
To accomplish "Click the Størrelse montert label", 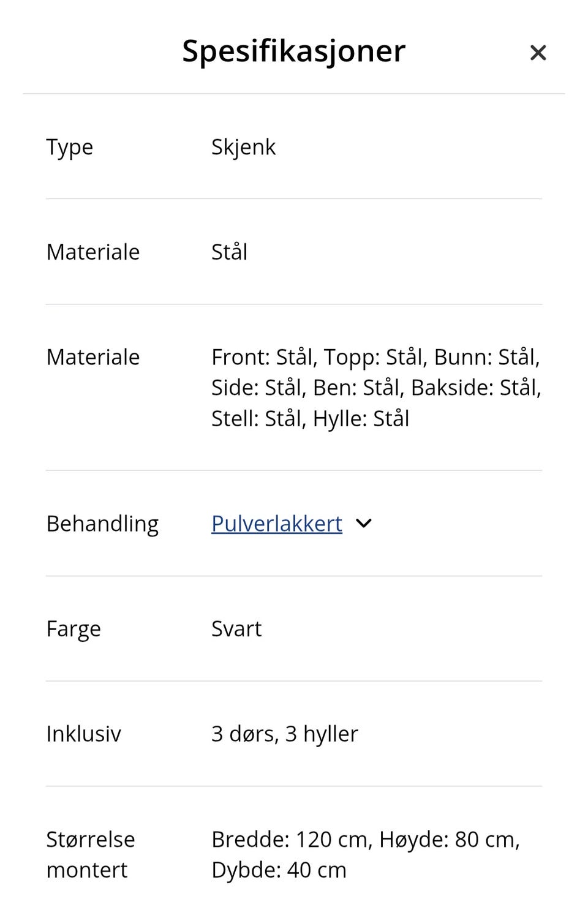I will 91,854.
